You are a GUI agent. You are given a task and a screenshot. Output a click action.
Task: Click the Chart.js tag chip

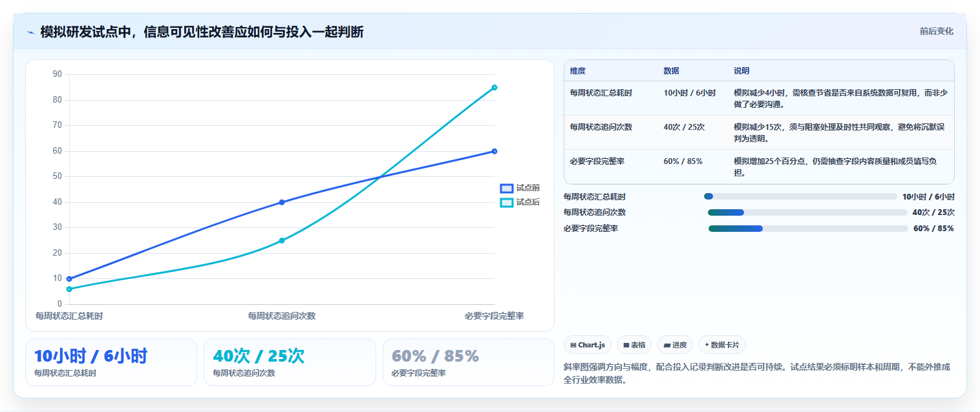point(588,345)
